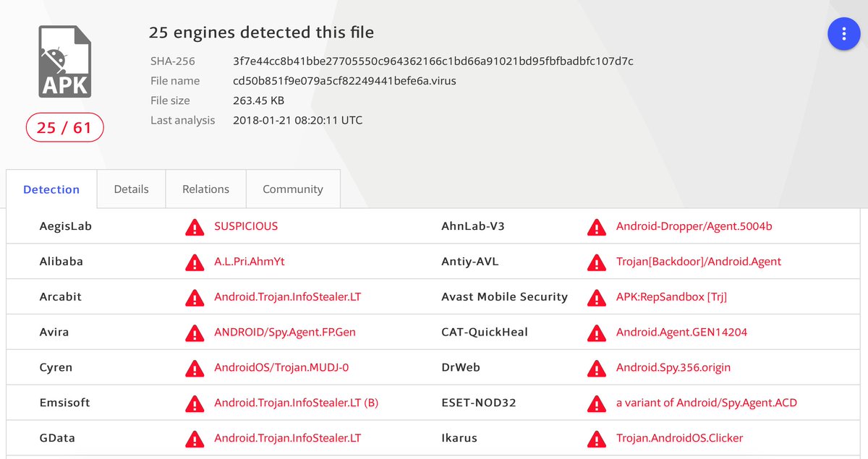Click the SUSPICIOUS result for AegisLab
Viewport: 868px width, 459px height.
pyautogui.click(x=246, y=226)
